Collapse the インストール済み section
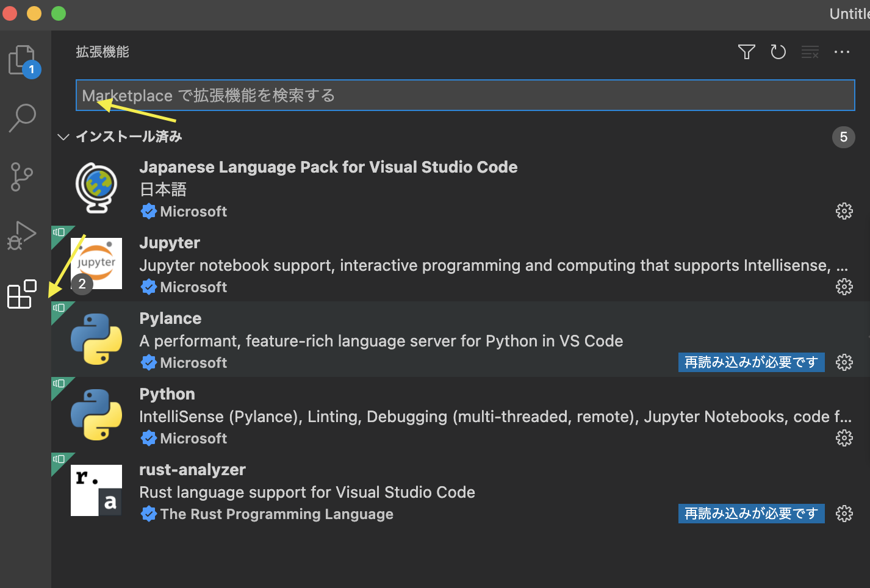Screen dimensions: 870x588 pos(63,137)
